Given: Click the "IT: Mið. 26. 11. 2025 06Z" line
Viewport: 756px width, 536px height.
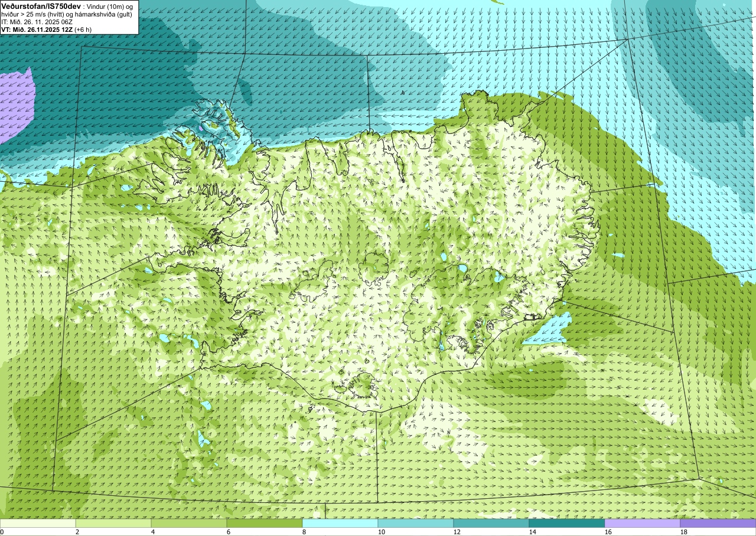Looking at the screenshot, I should click(x=37, y=22).
